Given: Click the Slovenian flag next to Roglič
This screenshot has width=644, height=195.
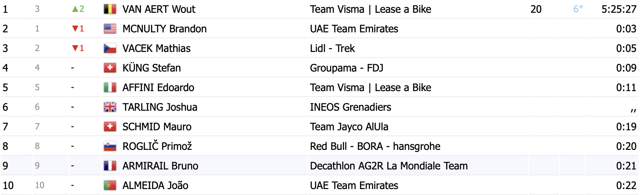Looking at the screenshot, I should [110, 146].
